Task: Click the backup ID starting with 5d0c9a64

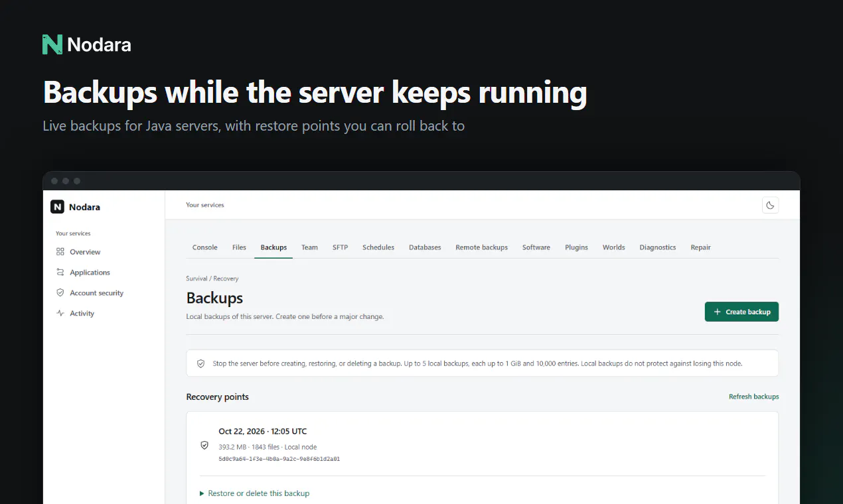Action: coord(279,459)
